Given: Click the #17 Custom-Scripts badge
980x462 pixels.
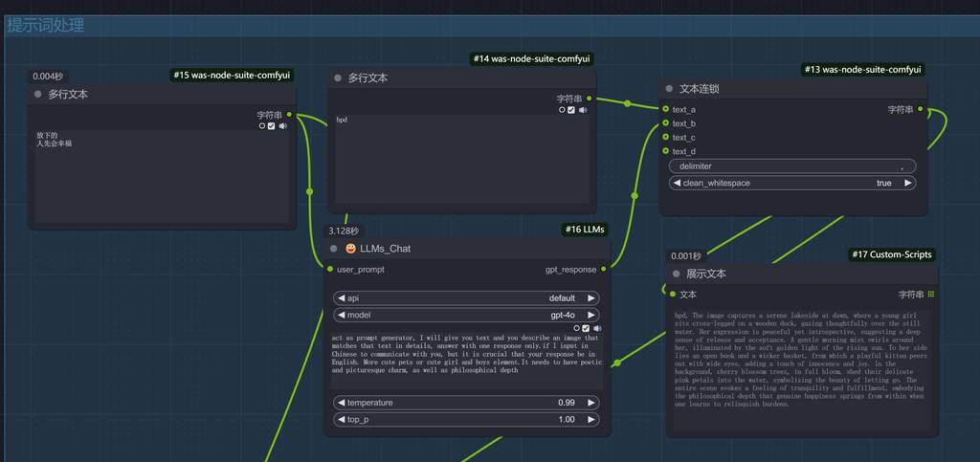Looking at the screenshot, I should (890, 254).
